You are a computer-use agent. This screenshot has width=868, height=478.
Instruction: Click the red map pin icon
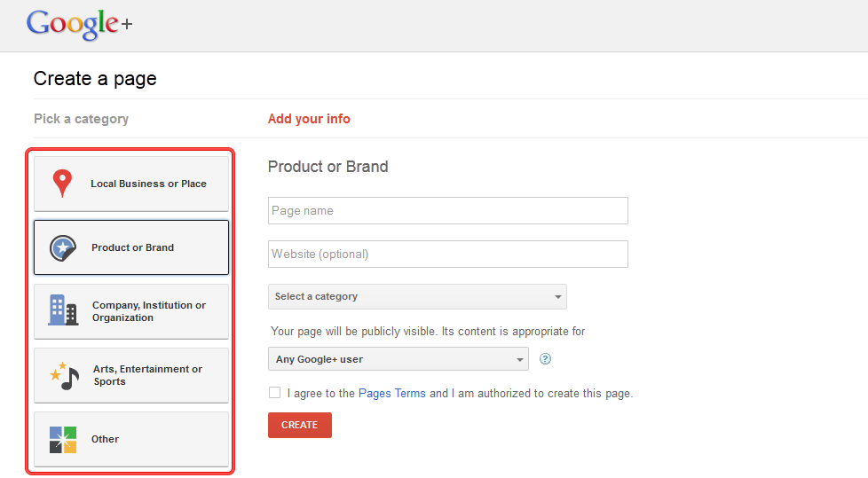point(62,184)
